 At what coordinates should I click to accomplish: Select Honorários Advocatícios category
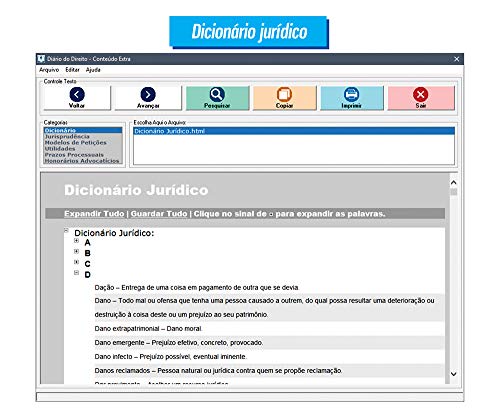(82, 161)
